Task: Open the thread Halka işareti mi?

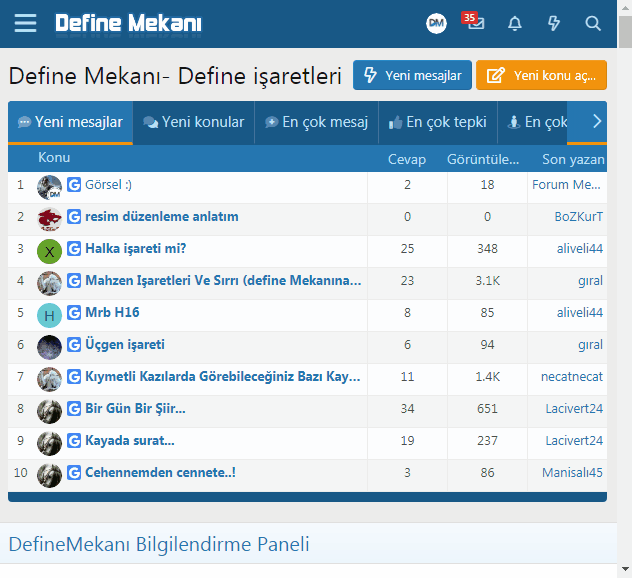Action: point(136,249)
